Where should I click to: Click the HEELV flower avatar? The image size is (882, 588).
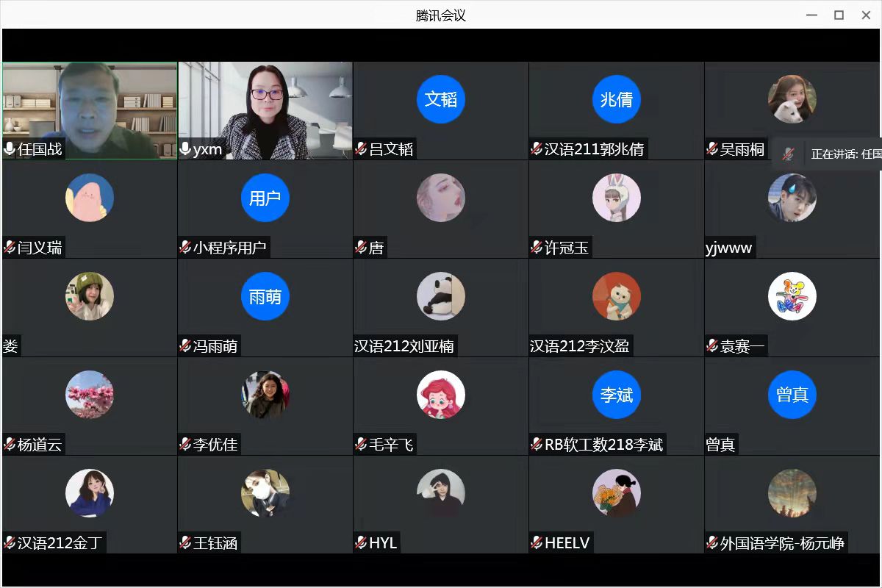click(x=617, y=493)
